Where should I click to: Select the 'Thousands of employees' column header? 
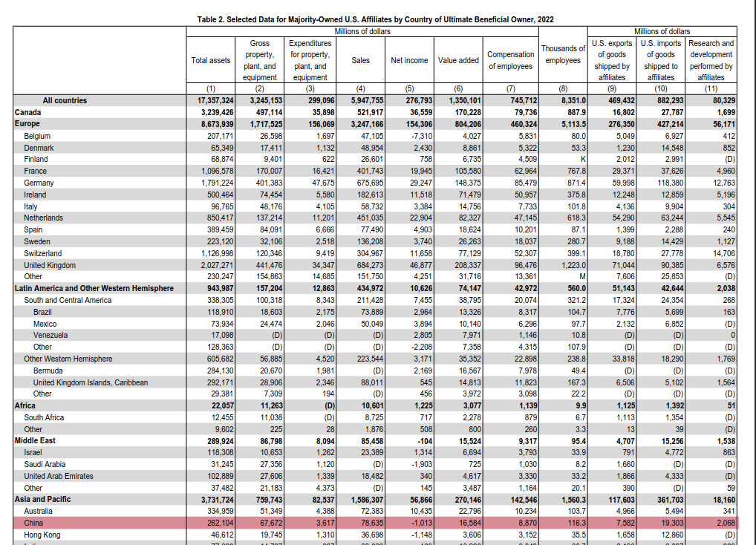point(563,54)
